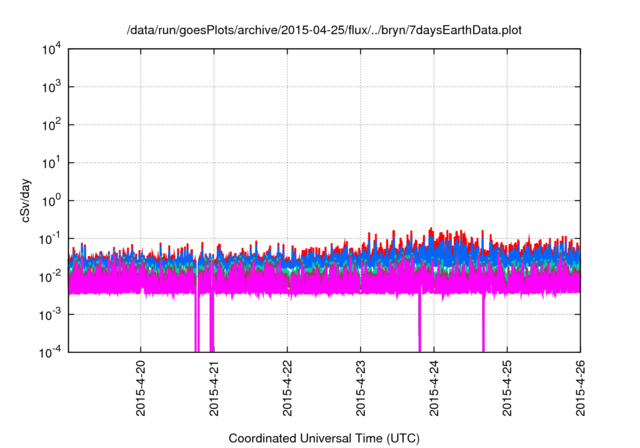This screenshot has width=640, height=448.
Task: Click the 2015-4-25 date label
Action: click(507, 388)
